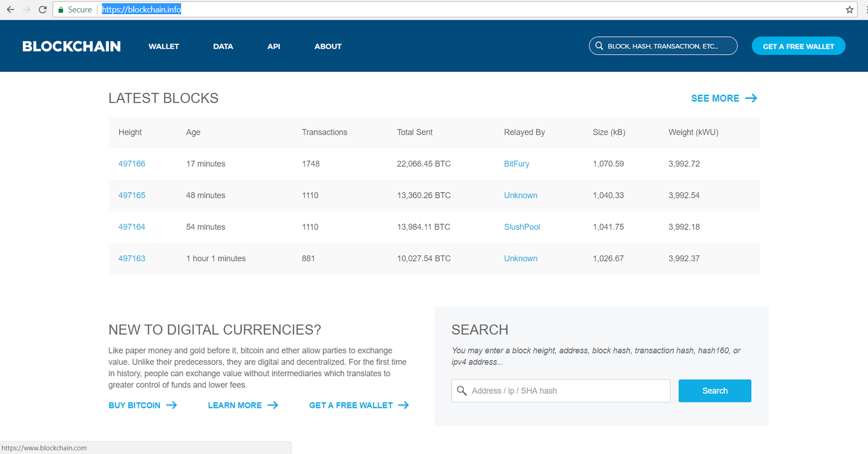Open the API menu item
Viewport: 868px width, 454px height.
pyautogui.click(x=274, y=47)
